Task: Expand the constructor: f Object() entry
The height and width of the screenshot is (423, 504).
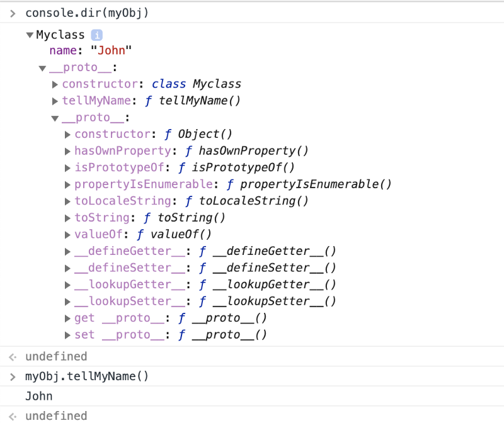Action: (x=68, y=134)
